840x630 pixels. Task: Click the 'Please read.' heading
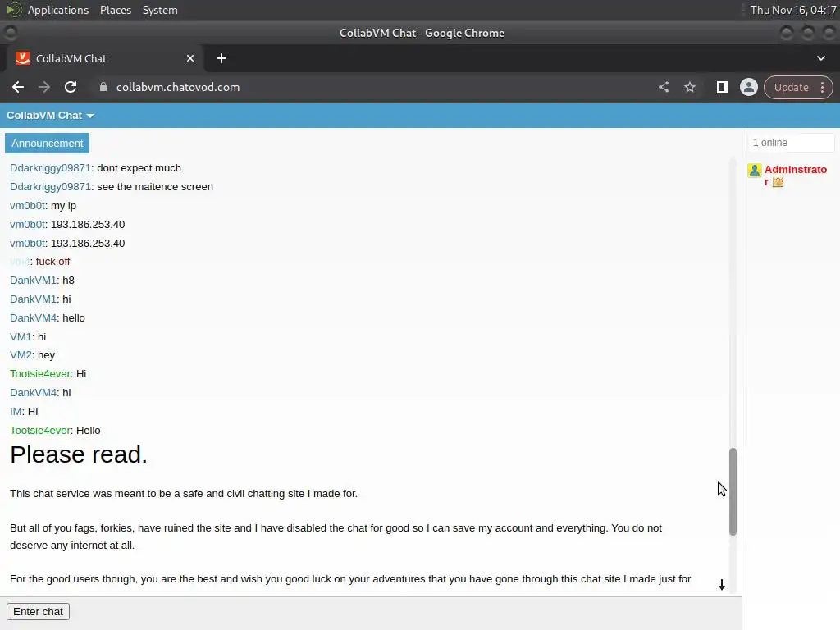tap(78, 454)
